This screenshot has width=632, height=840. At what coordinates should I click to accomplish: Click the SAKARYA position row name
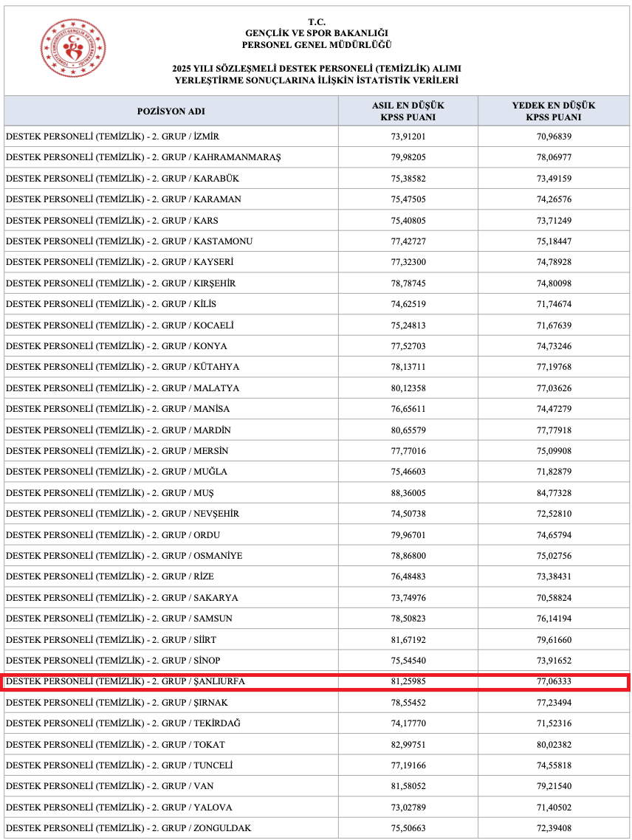[x=122, y=598]
